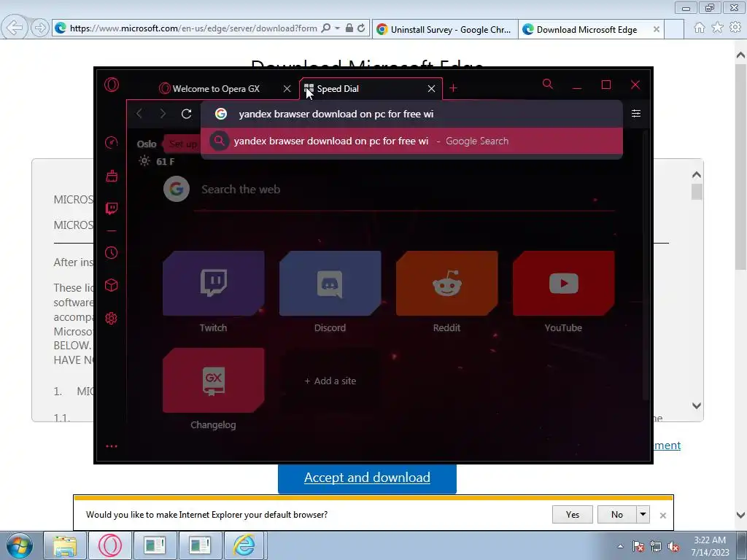Click Google logo beside Search the web
This screenshot has height=560, width=747.
pyautogui.click(x=177, y=189)
